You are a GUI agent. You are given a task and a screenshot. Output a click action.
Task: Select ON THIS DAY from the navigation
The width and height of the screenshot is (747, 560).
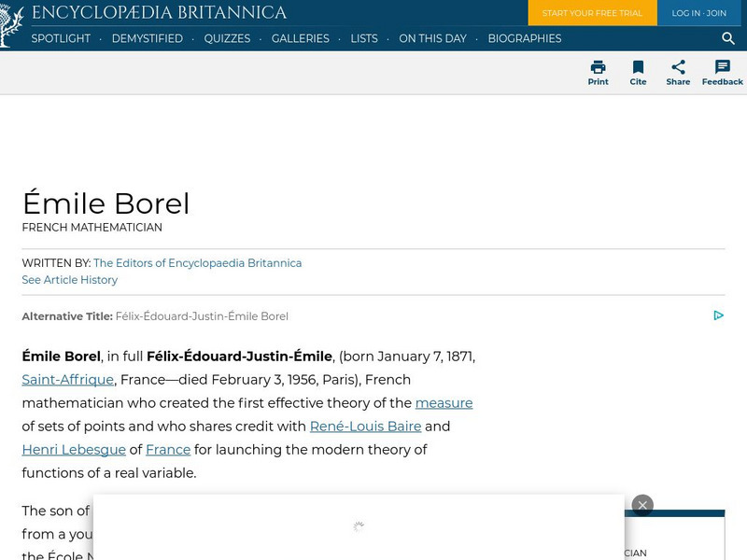[x=431, y=39]
